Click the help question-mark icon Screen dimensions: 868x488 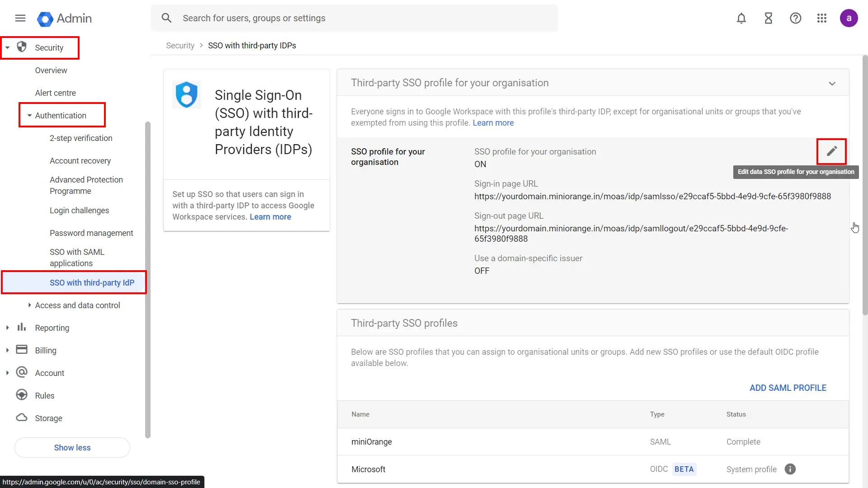click(795, 18)
